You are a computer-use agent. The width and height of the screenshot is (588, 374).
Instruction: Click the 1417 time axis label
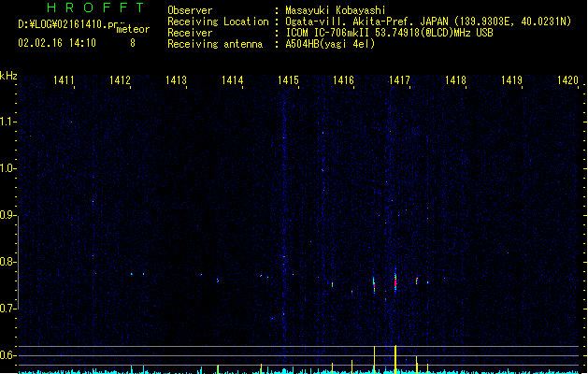click(x=399, y=80)
